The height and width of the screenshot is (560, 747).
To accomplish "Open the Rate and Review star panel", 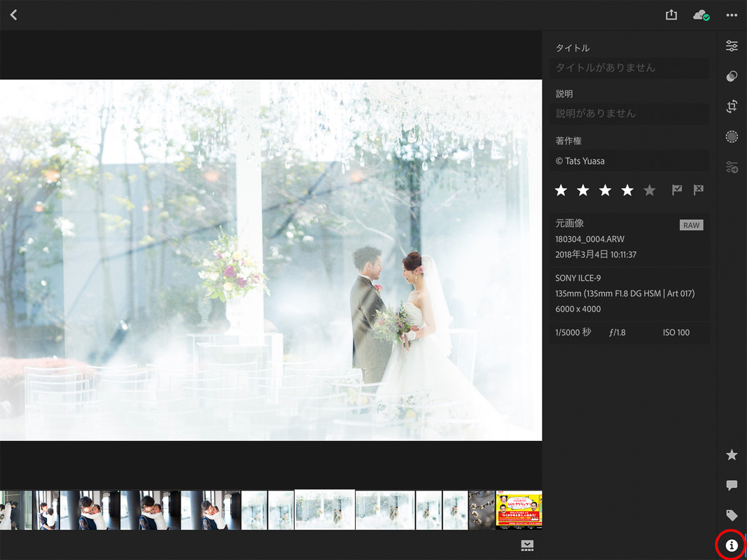I will tap(732, 455).
